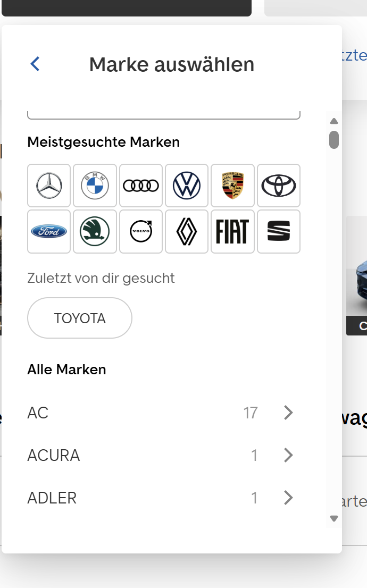Choose the Volvo logo
Image resolution: width=367 pixels, height=588 pixels.
point(141,231)
